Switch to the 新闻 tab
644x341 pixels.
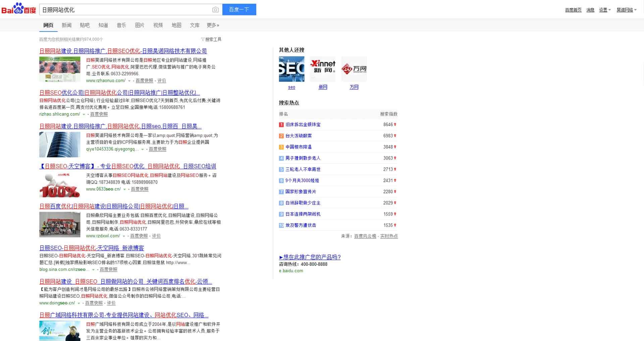tap(66, 25)
